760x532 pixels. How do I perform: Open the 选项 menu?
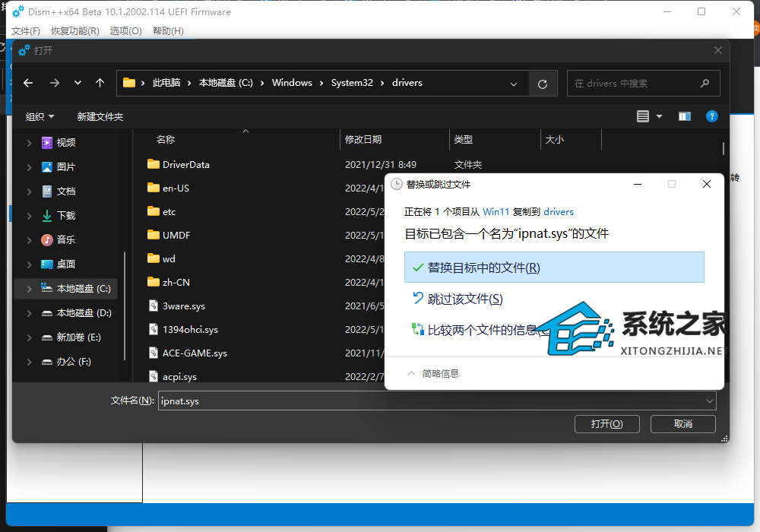[125, 30]
